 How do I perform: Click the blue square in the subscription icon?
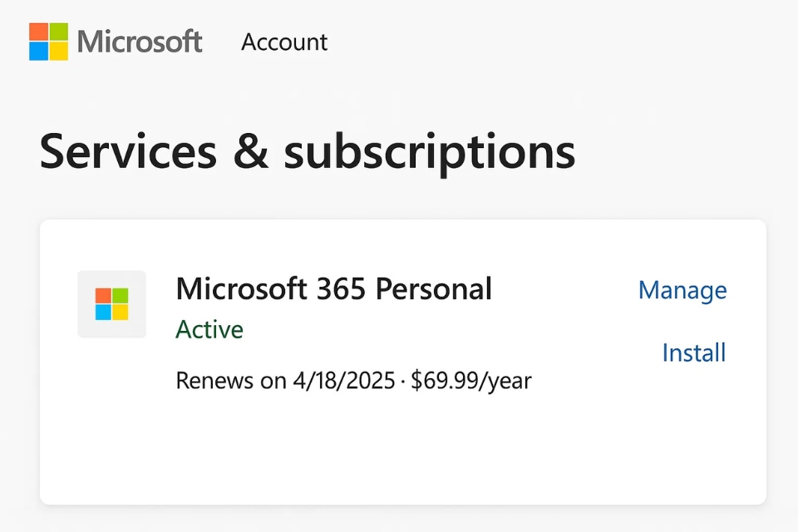[x=103, y=313]
